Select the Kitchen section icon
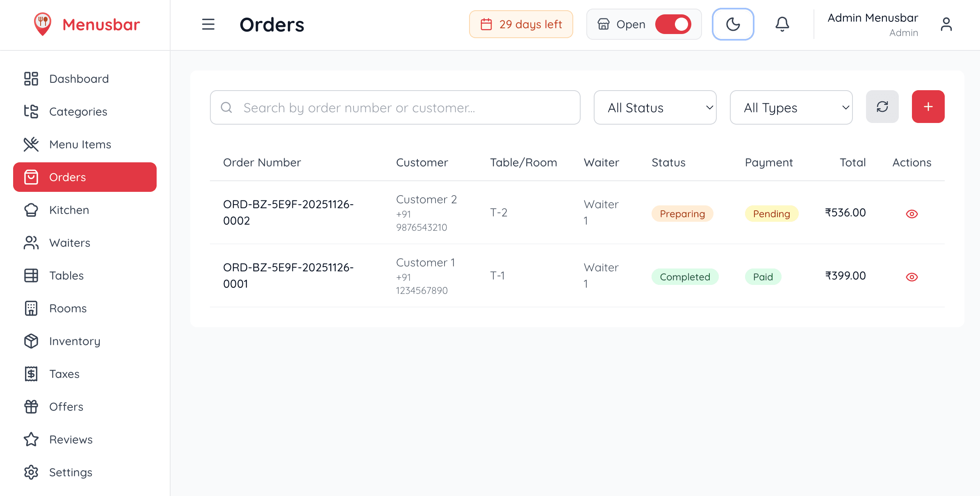This screenshot has width=980, height=496. pos(31,210)
